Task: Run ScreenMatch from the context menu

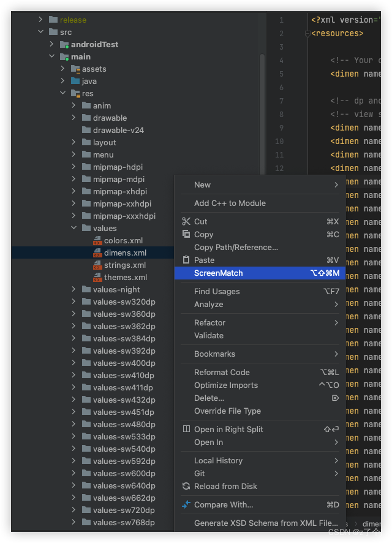Action: [x=221, y=273]
